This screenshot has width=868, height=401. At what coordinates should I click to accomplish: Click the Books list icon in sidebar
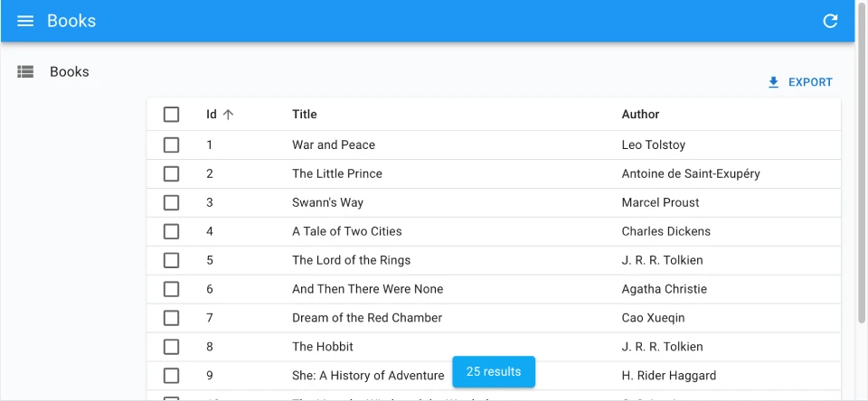coord(25,71)
